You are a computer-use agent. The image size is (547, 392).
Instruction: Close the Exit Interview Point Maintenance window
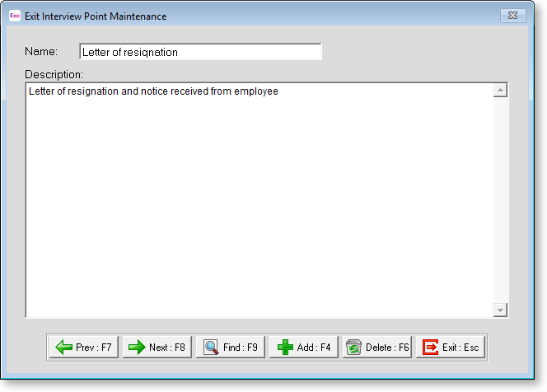(x=513, y=16)
